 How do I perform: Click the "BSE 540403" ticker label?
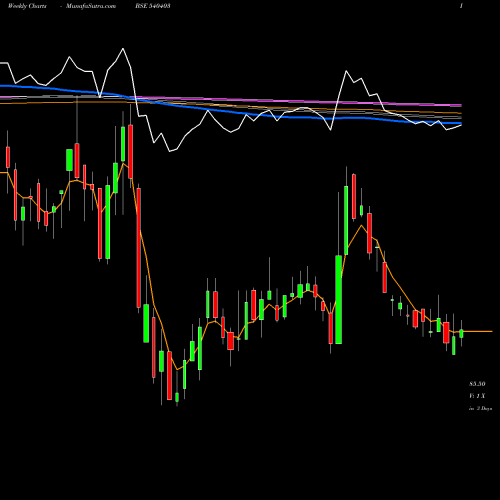click(x=153, y=6)
